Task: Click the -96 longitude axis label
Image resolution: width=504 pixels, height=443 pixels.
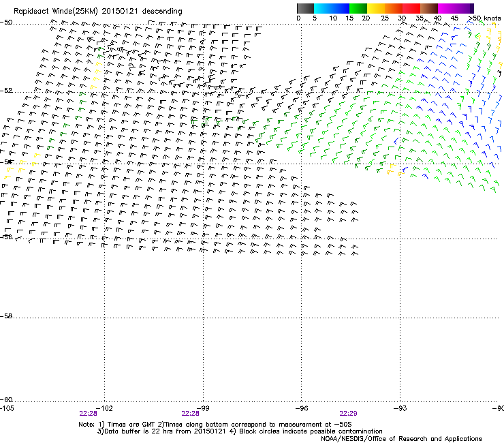Action: 302,408
